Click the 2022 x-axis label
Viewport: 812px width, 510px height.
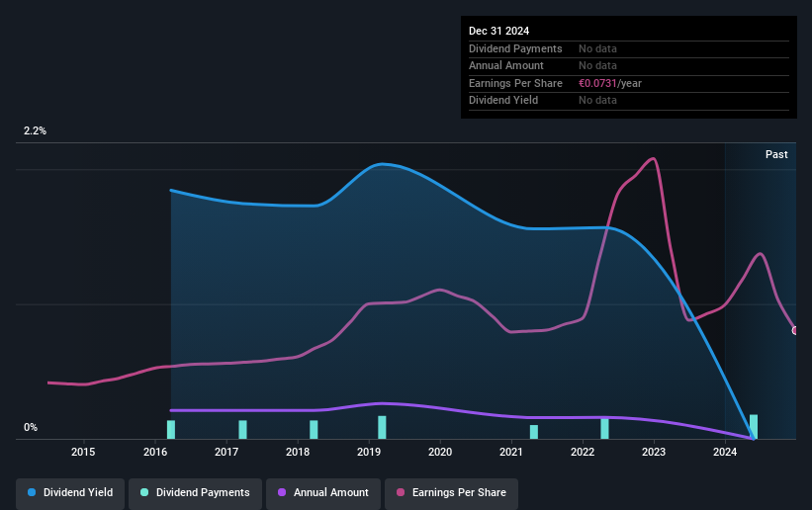tap(583, 452)
